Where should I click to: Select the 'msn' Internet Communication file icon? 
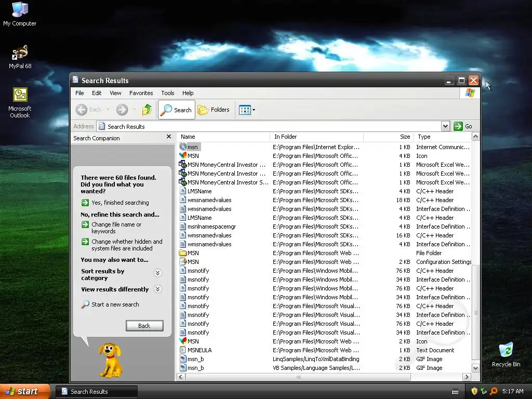pos(182,147)
